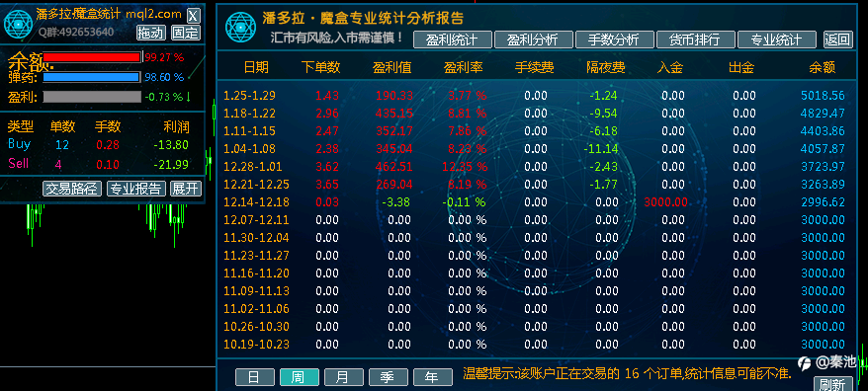Click the -13.80 Buy profit value
This screenshot has height=391, width=868.
click(171, 145)
